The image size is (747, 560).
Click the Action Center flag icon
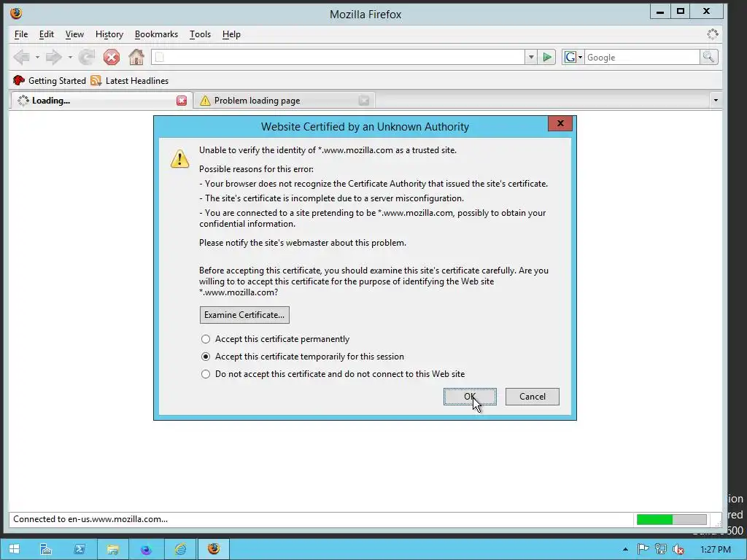(642, 550)
